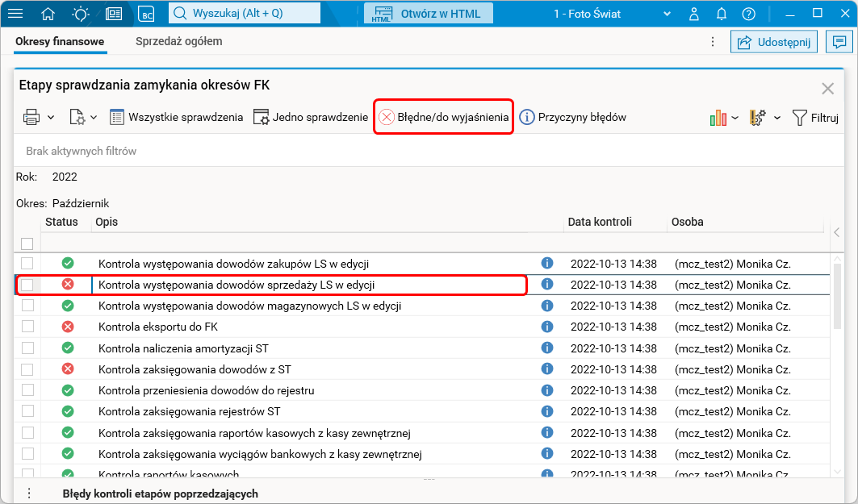Click red error status of dowodów z ST
Screen dimensions: 858x504
pos(68,369)
